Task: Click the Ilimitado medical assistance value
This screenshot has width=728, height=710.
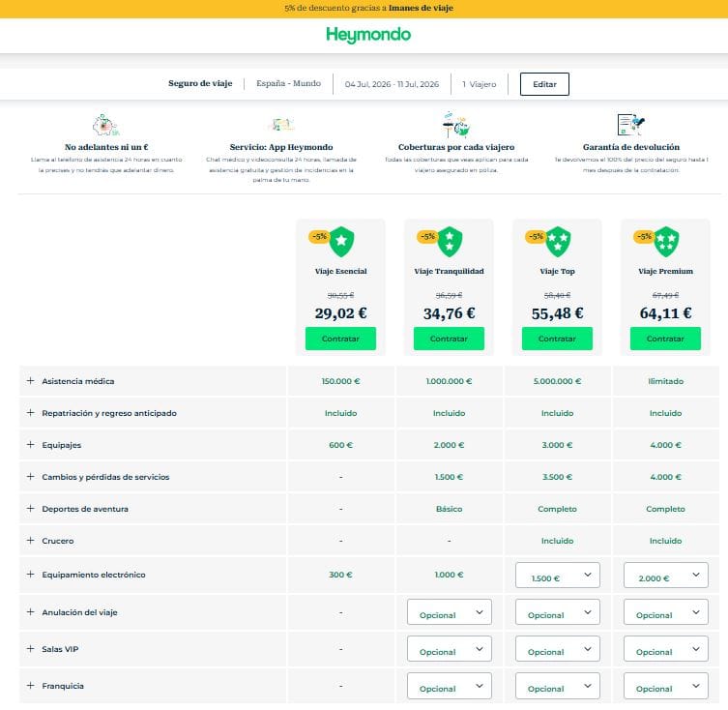Action: pos(665,381)
